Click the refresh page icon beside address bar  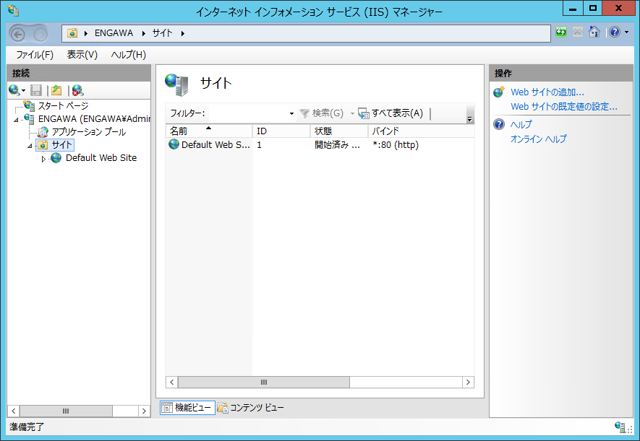tap(561, 32)
